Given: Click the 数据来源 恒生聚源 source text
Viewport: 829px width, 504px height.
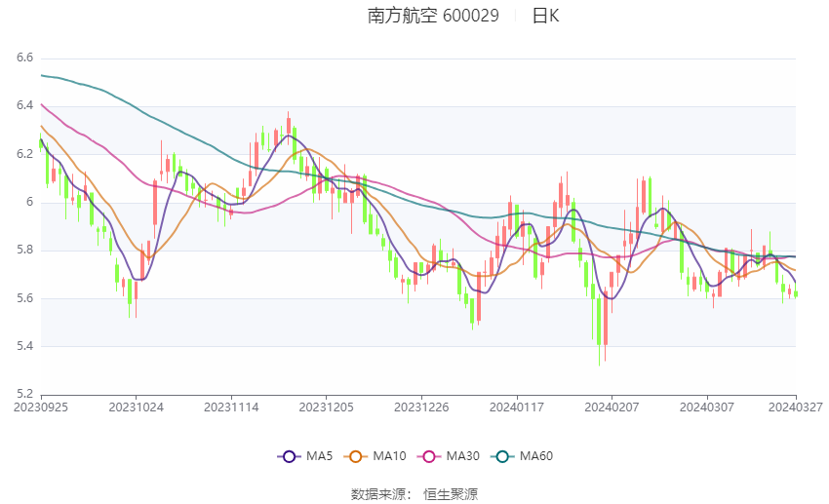Looking at the screenshot, I should [414, 494].
